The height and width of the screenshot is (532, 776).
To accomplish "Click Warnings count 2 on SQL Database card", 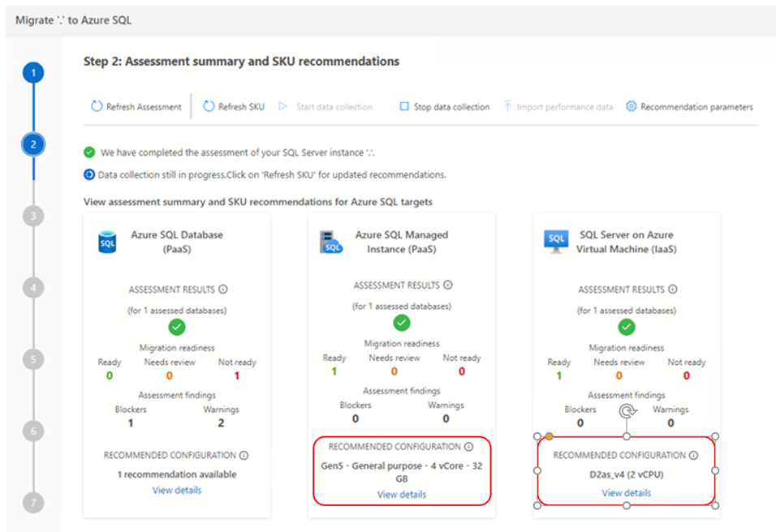I will [x=222, y=423].
